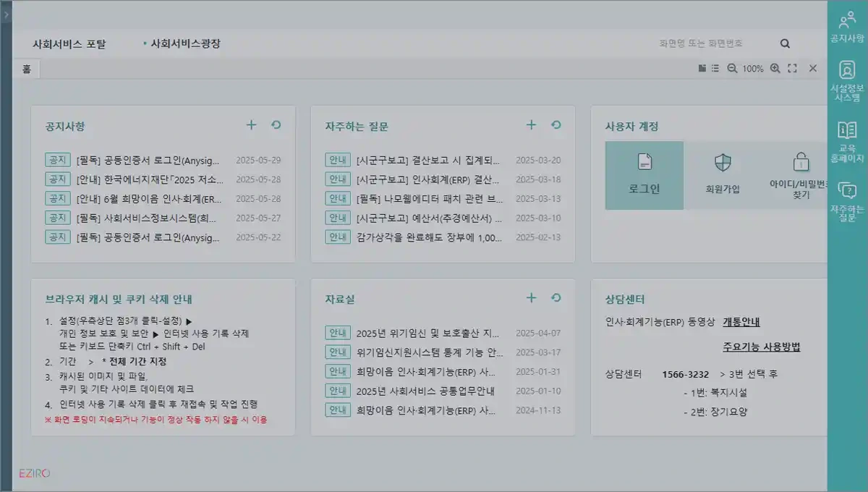Refresh the 공지사항 panel

pyautogui.click(x=276, y=125)
